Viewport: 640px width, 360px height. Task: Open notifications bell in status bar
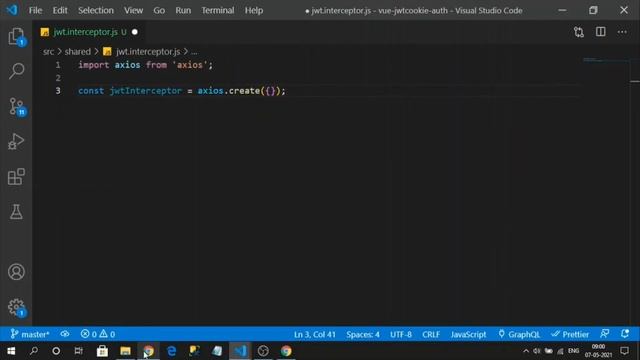625,334
